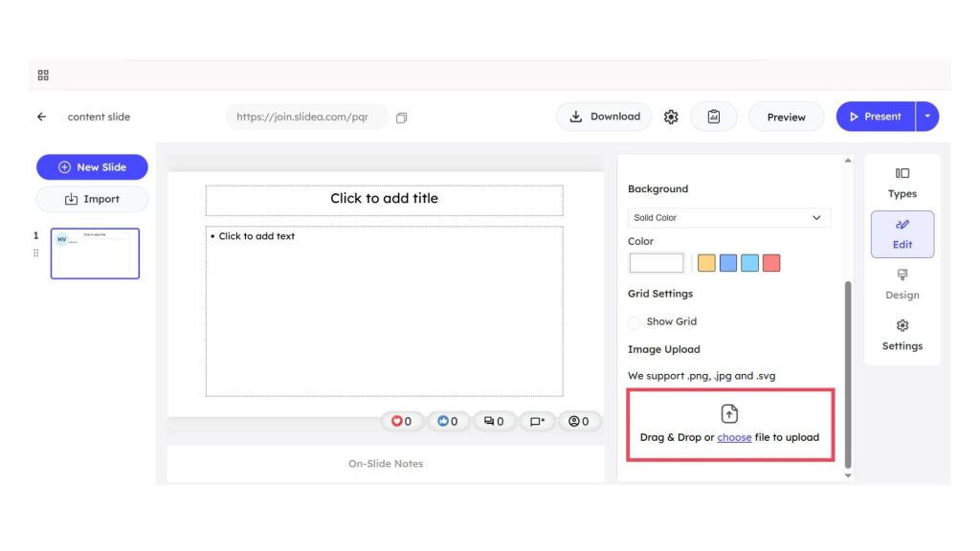980x551 pixels.
Task: Select the blue background color swatch
Action: coord(727,262)
